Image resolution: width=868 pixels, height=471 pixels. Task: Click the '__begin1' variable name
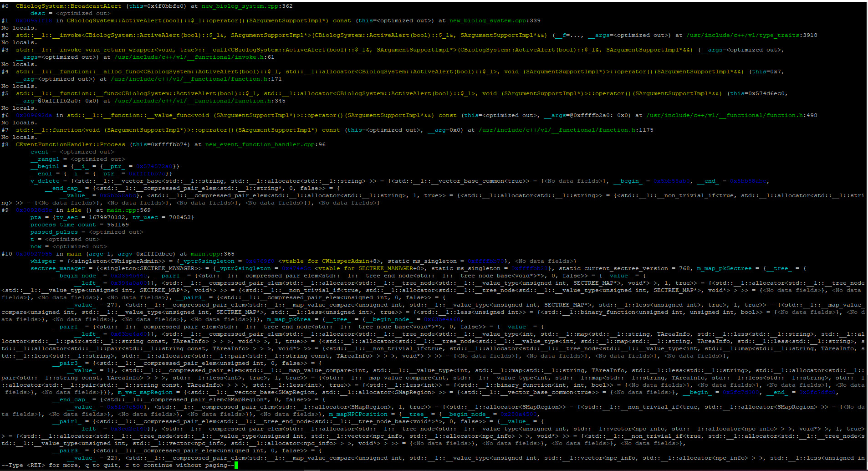(x=45, y=166)
